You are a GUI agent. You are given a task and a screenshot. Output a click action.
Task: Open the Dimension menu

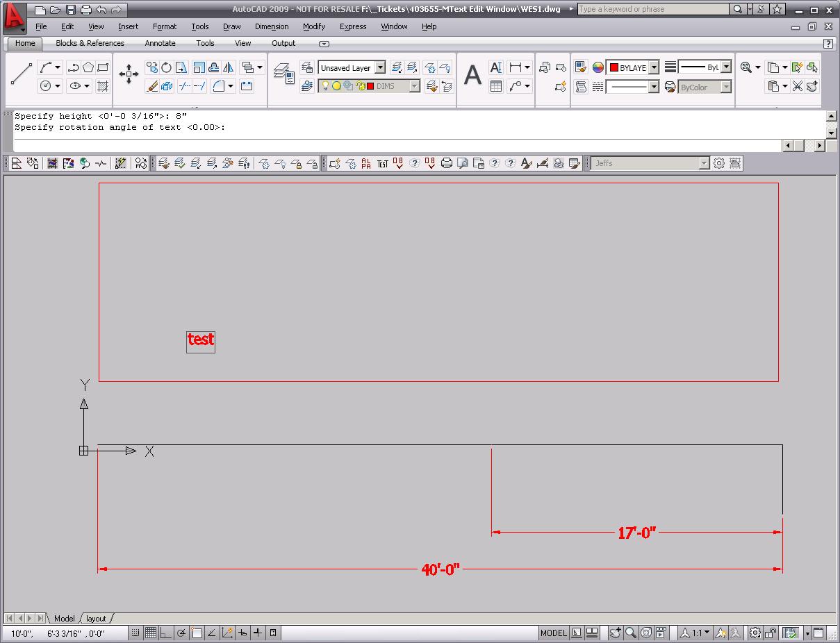click(x=272, y=26)
